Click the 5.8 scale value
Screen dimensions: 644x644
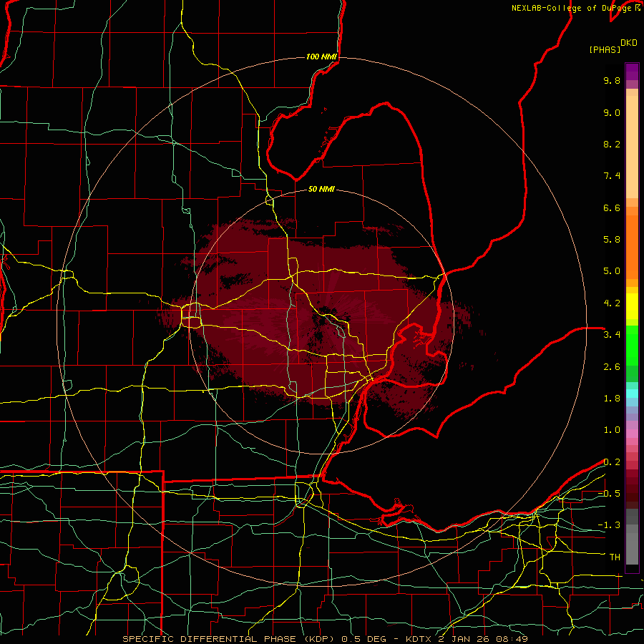[612, 240]
